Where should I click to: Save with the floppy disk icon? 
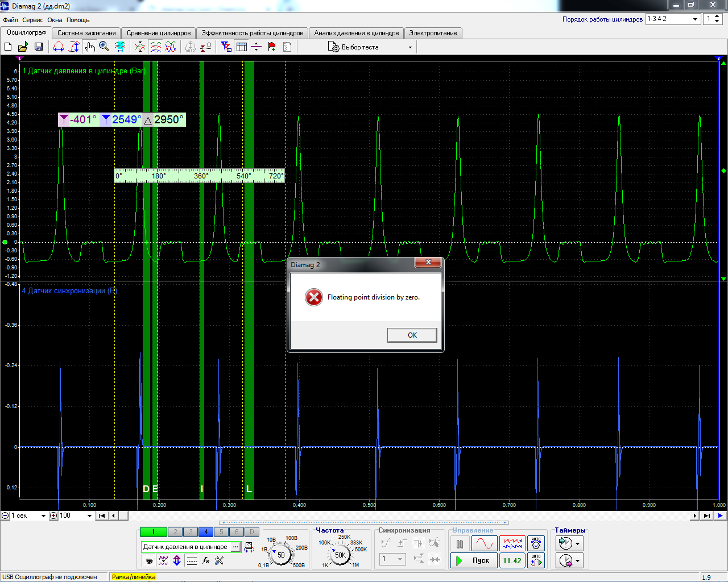pos(38,47)
